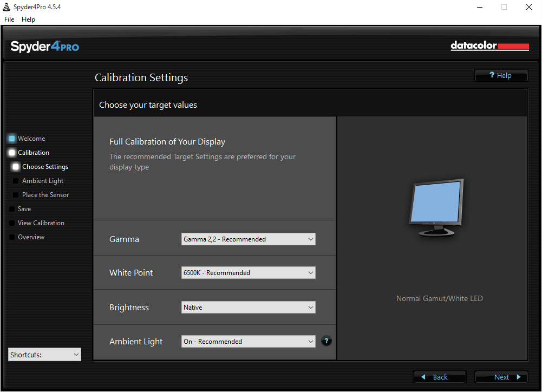Click the Choose Settings step indicator
Viewport: 542px width, 392px height.
click(16, 167)
